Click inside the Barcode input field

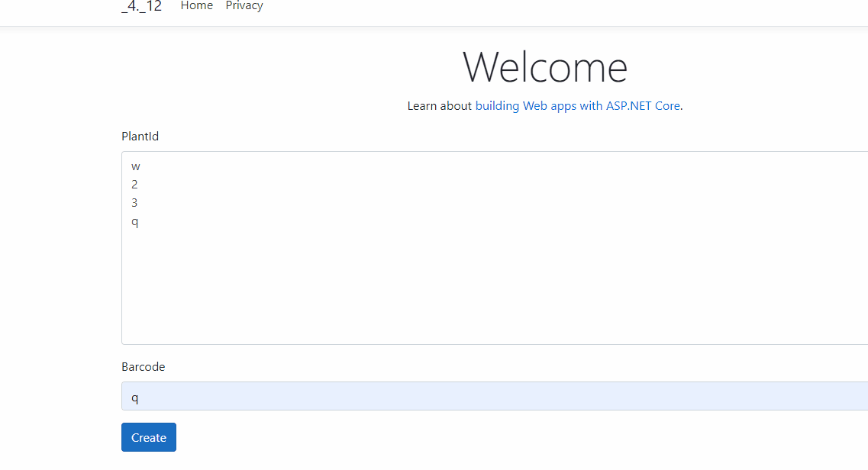click(382, 396)
